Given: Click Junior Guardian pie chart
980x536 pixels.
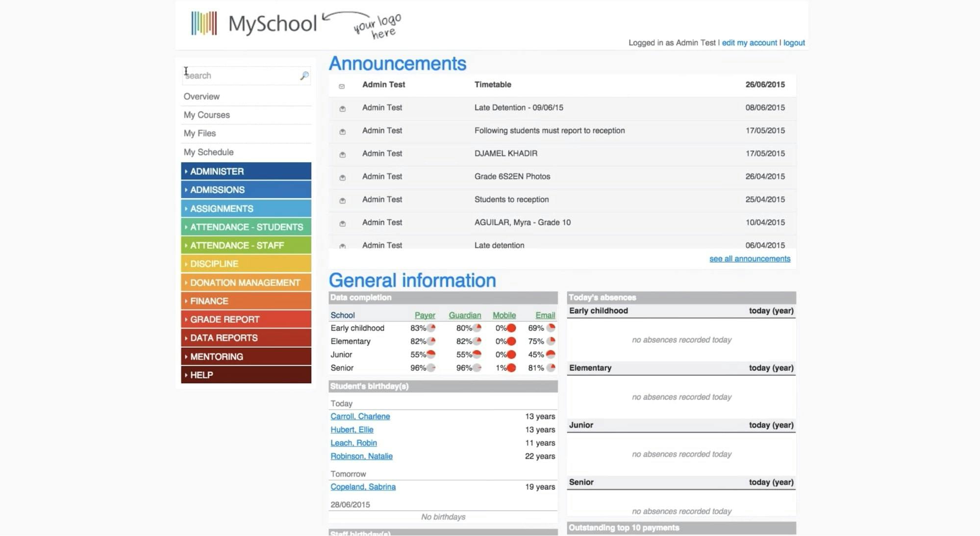Looking at the screenshot, I should pos(477,355).
